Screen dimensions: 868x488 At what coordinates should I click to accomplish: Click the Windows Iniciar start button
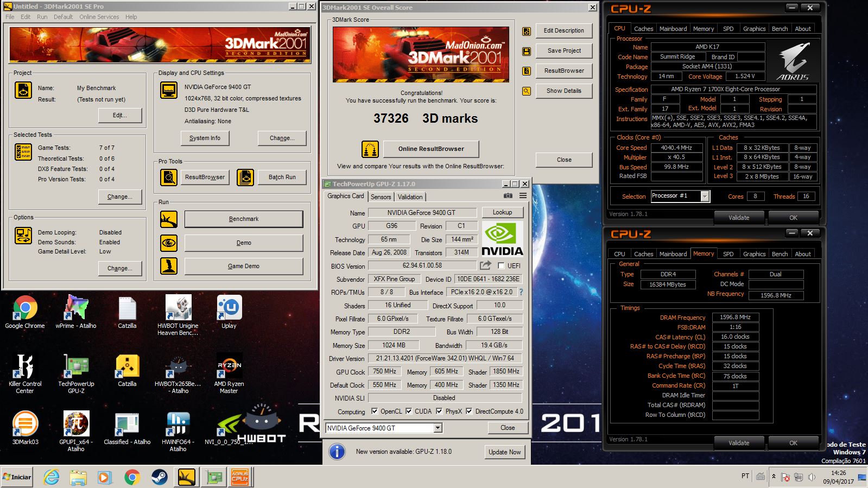click(x=17, y=477)
